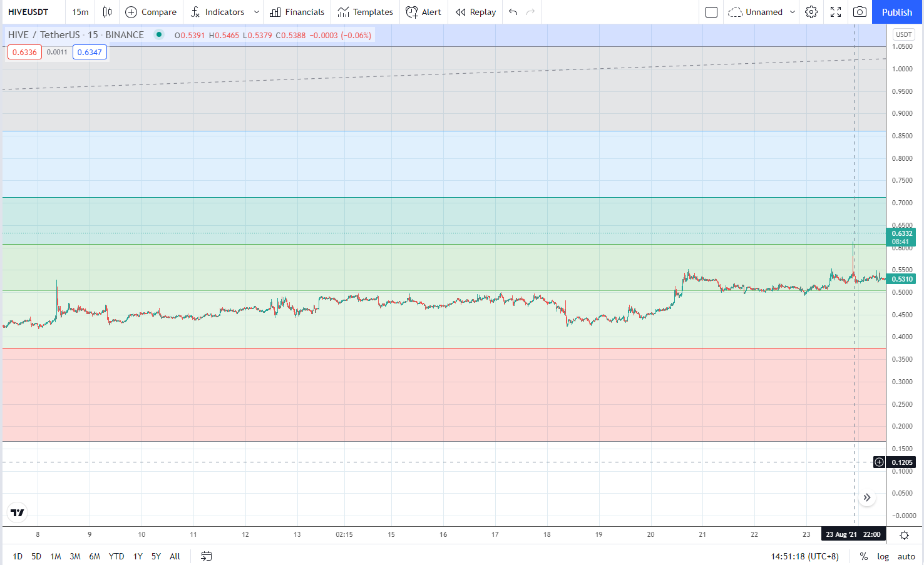
Task: Click the 0.5310 price label on axis
Action: [x=902, y=279]
